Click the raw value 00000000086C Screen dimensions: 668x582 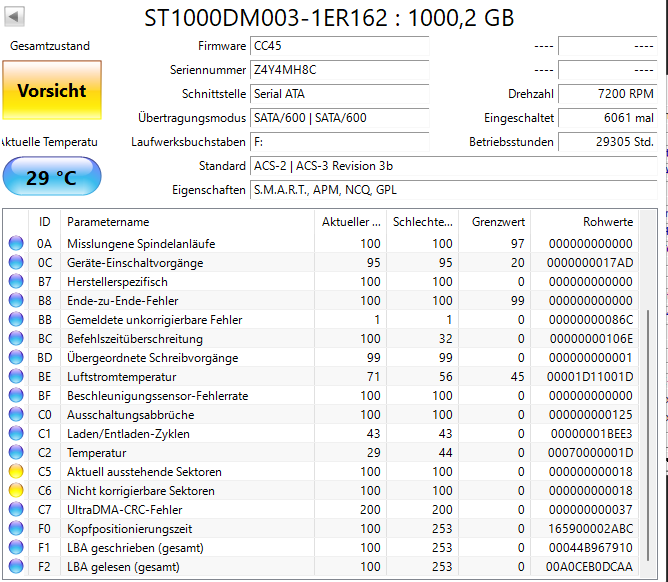click(591, 320)
